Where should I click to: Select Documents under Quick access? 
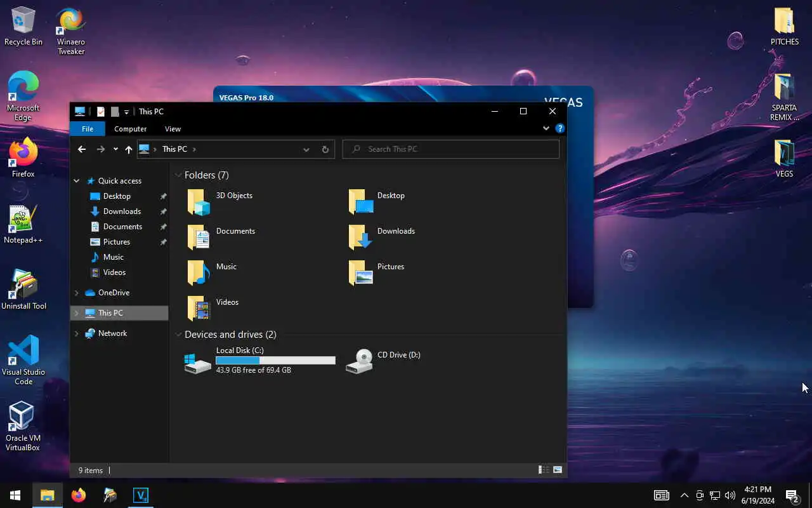(x=116, y=227)
